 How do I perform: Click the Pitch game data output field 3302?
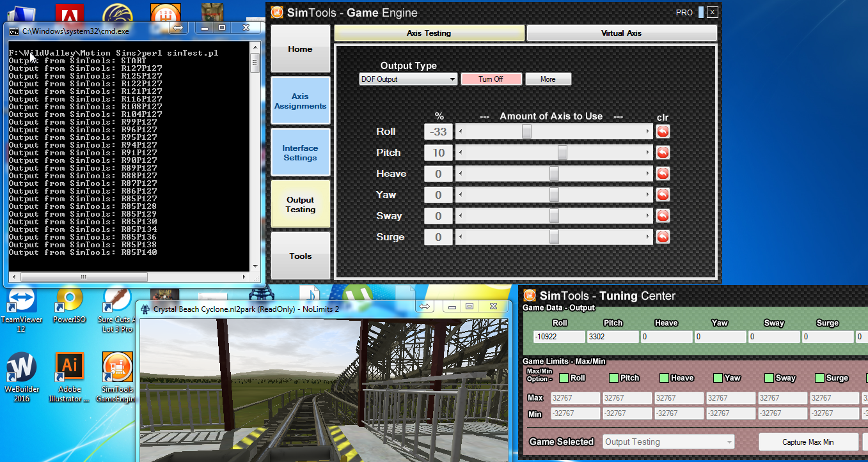[613, 336]
